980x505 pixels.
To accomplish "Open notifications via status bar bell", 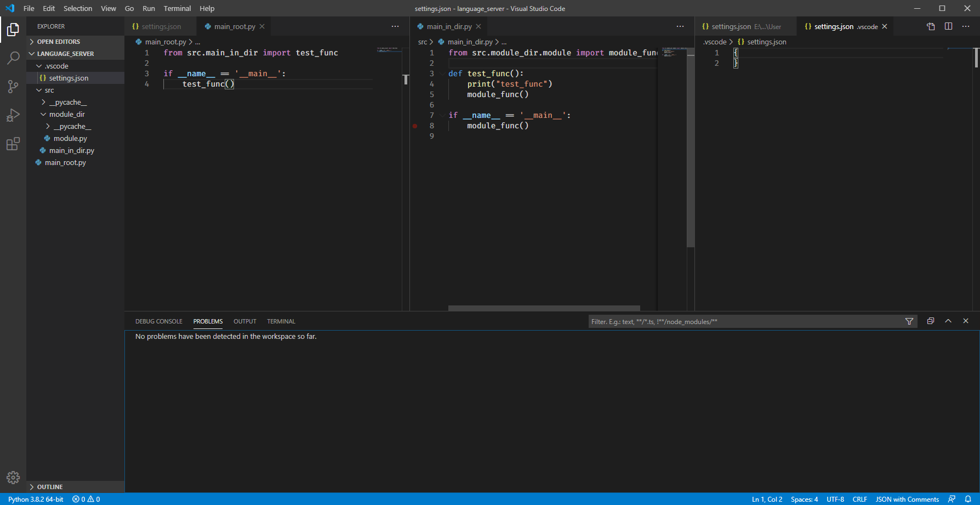I will [x=968, y=499].
